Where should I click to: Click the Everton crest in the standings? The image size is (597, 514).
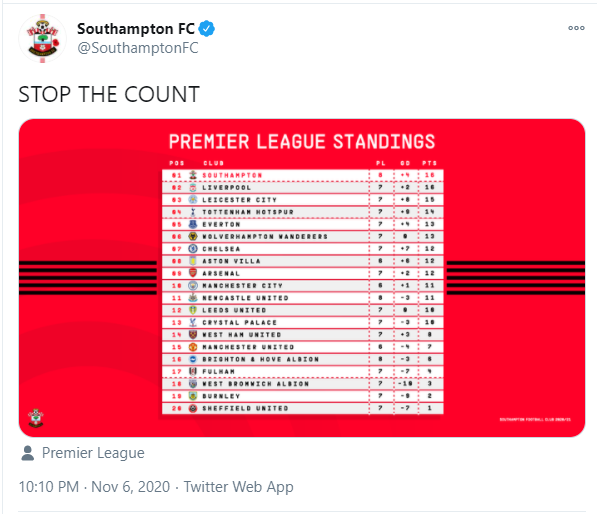193,224
